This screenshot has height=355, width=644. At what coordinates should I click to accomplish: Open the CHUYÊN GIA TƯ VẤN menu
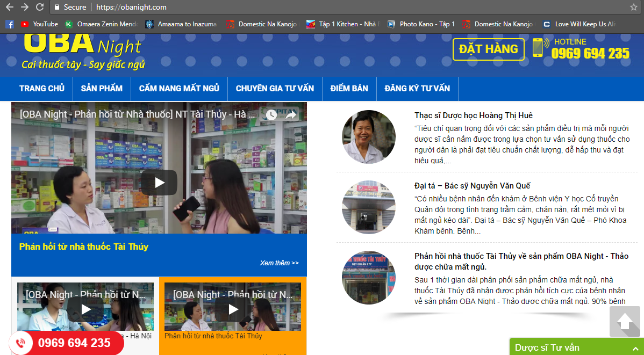click(275, 88)
